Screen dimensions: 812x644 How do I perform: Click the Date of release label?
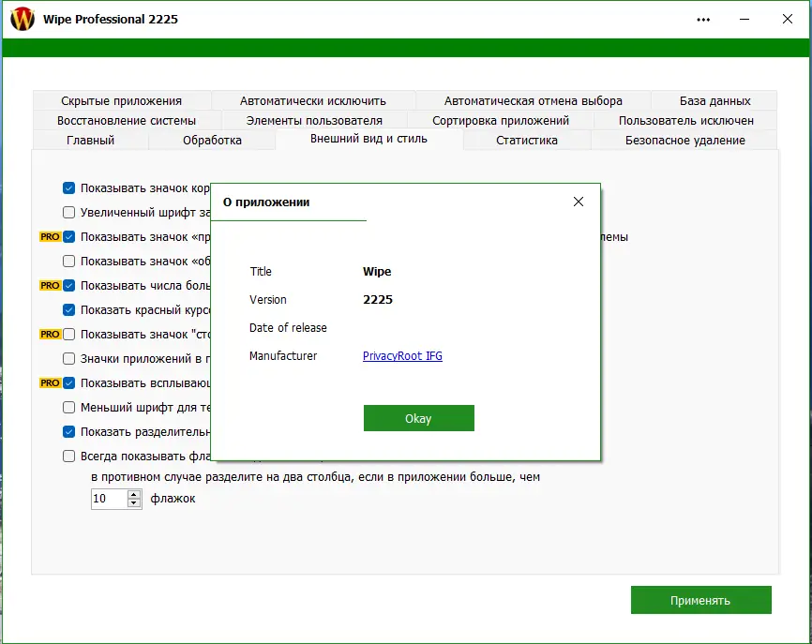(x=288, y=328)
